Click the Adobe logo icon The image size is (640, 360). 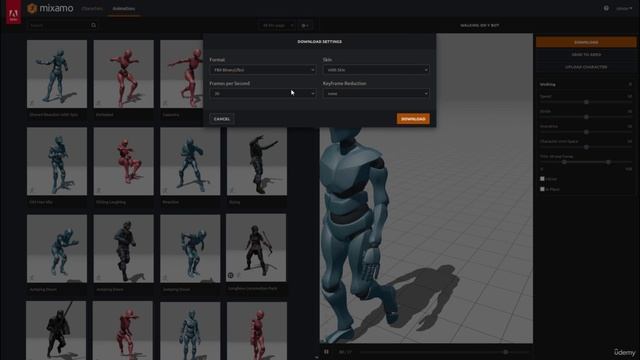point(13,12)
